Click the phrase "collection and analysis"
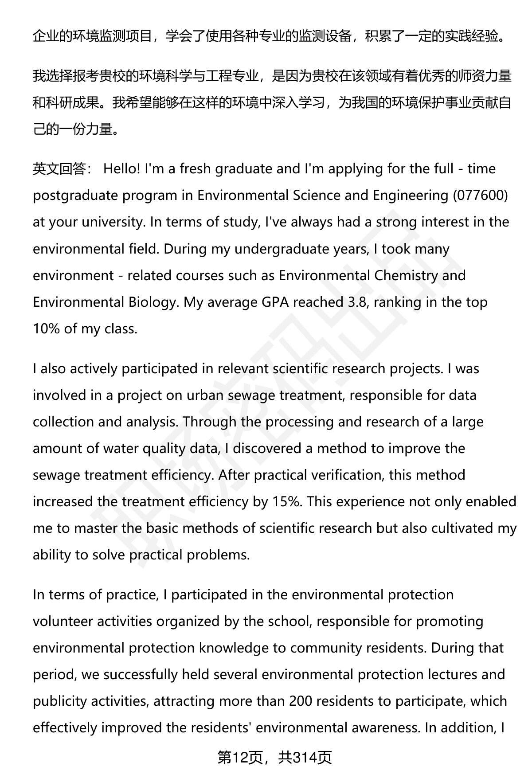The image size is (532, 778). click(104, 422)
